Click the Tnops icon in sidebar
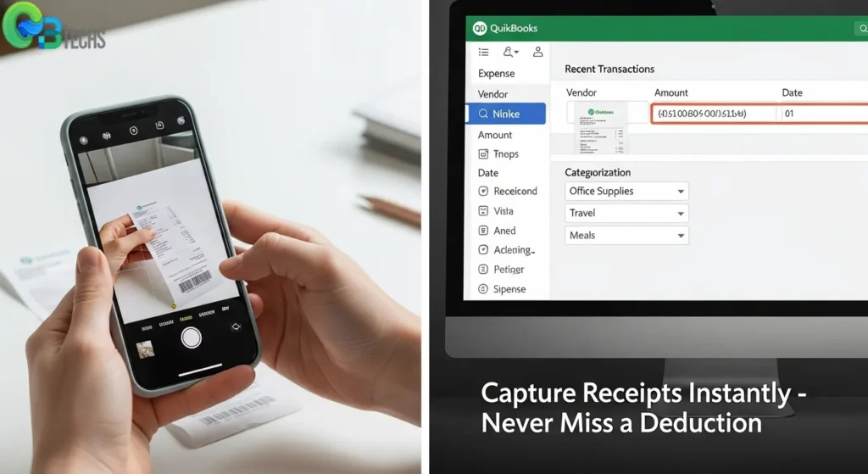The height and width of the screenshot is (474, 868). (483, 154)
